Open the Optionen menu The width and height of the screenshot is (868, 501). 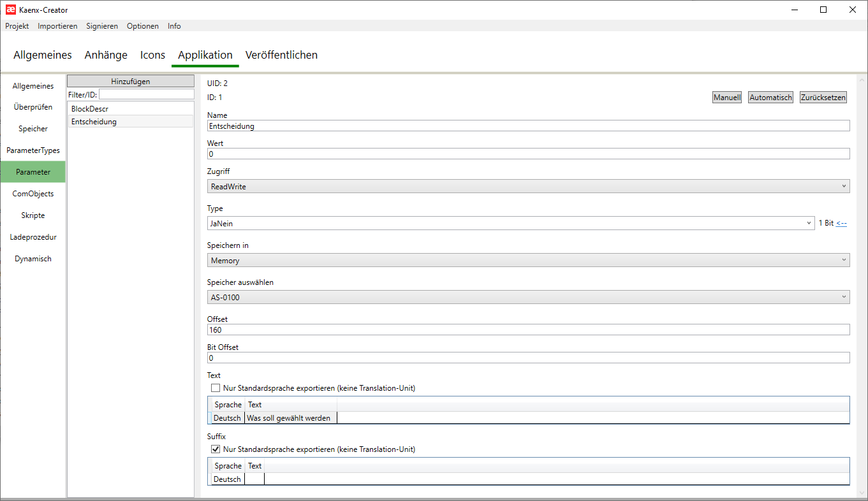pos(143,26)
